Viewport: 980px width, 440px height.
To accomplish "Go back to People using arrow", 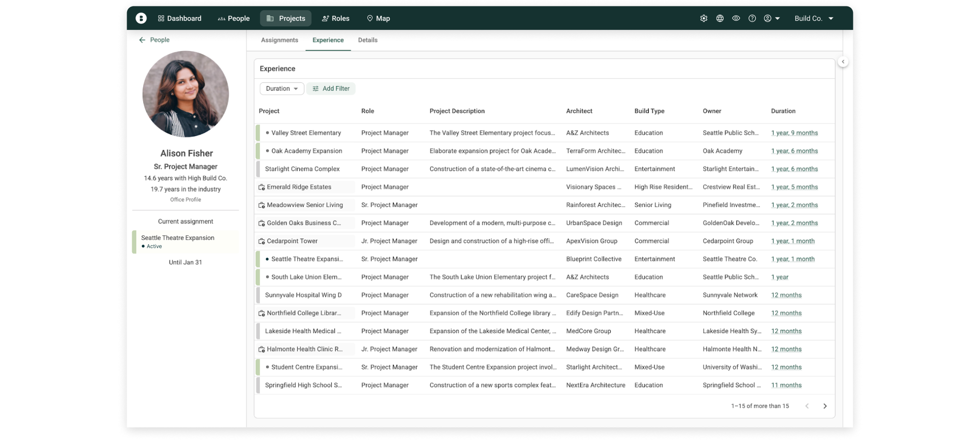I will coord(142,40).
